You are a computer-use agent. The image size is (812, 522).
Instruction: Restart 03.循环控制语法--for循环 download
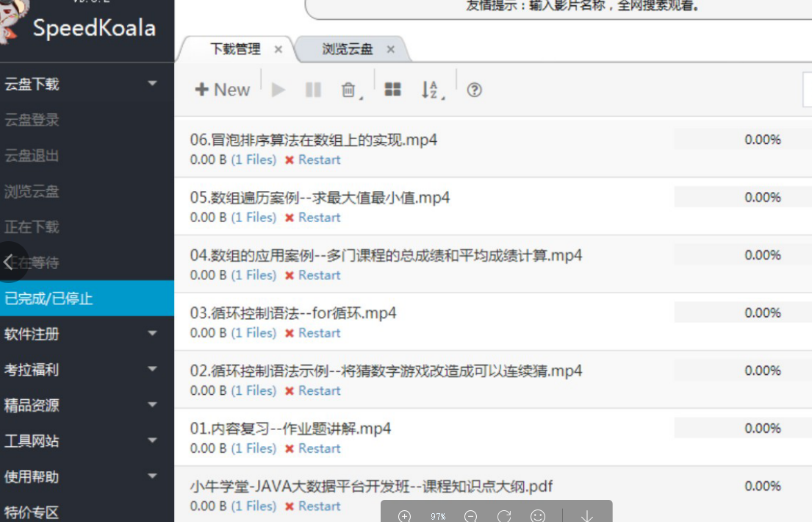[x=319, y=333]
